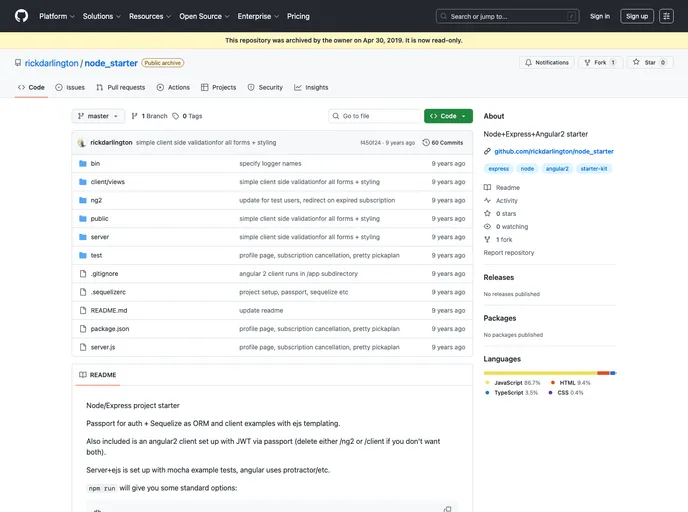
Task: Click the JavaScript yellow language bar
Action: click(539, 373)
